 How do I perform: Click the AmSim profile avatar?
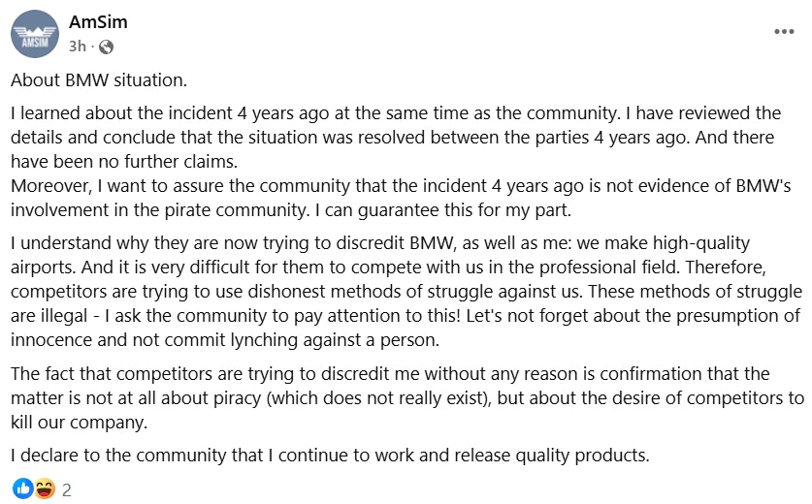point(34,34)
